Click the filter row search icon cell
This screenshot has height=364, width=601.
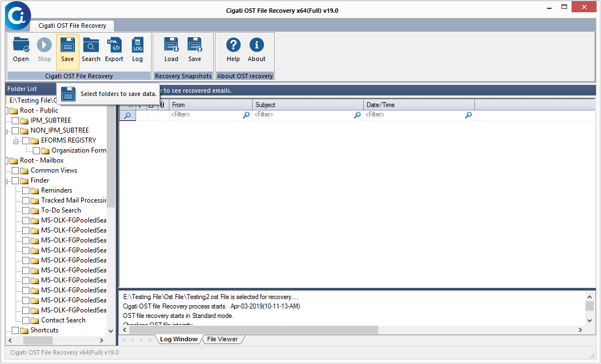point(128,115)
